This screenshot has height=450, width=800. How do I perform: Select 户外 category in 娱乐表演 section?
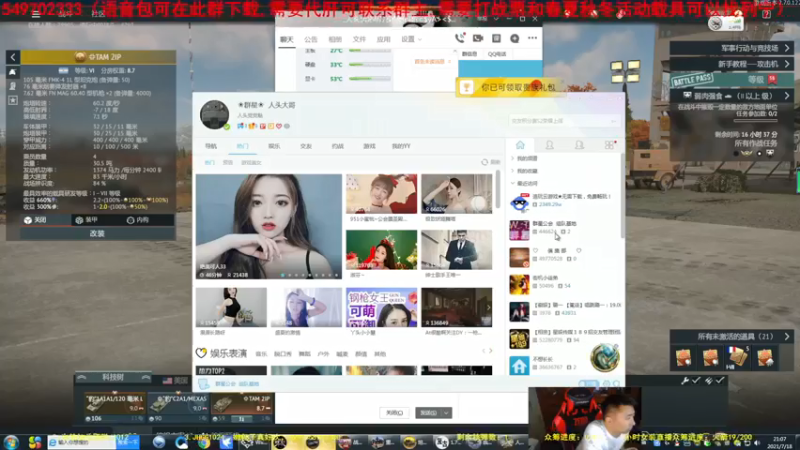[323, 354]
